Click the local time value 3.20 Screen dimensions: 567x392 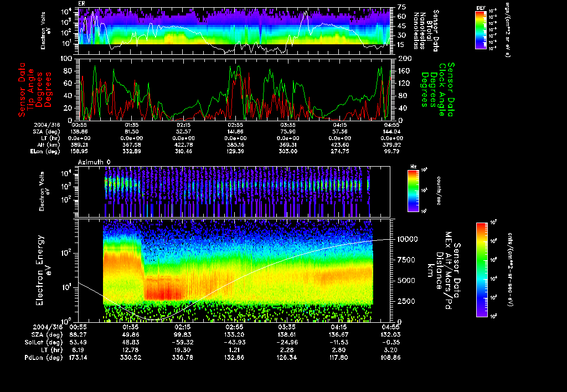[391, 350]
